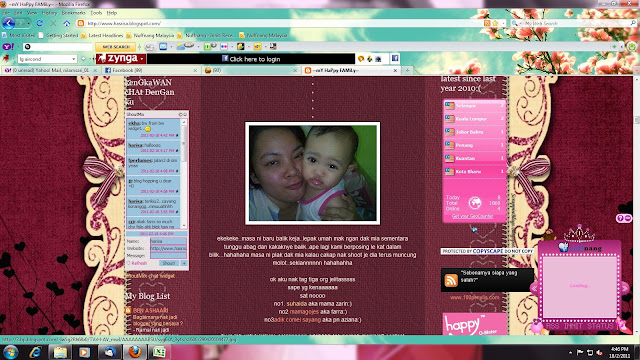Switch to Firefox on the taskbar
This screenshot has width=640, height=360.
134,352
